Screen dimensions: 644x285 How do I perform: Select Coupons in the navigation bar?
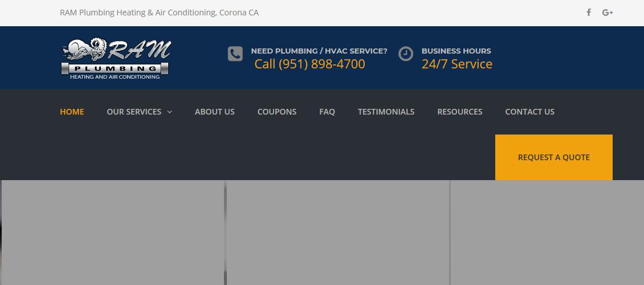[276, 112]
